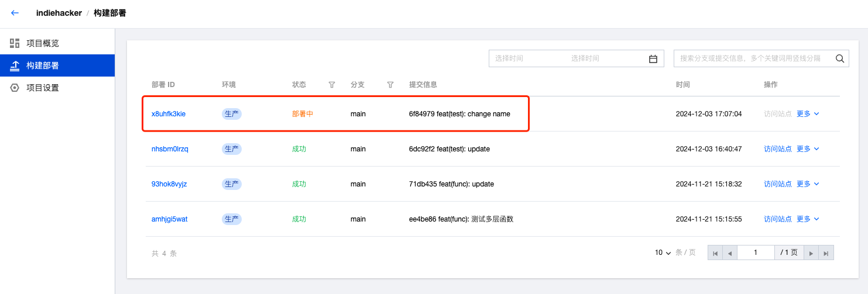Viewport: 868px width, 294px height.
Task: Click the search magnifier icon
Action: 839,58
